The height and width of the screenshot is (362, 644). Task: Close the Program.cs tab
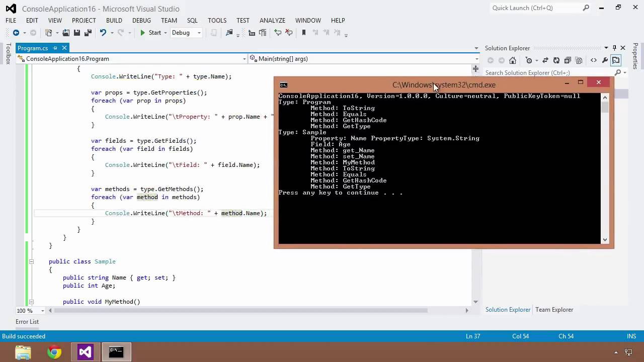64,48
